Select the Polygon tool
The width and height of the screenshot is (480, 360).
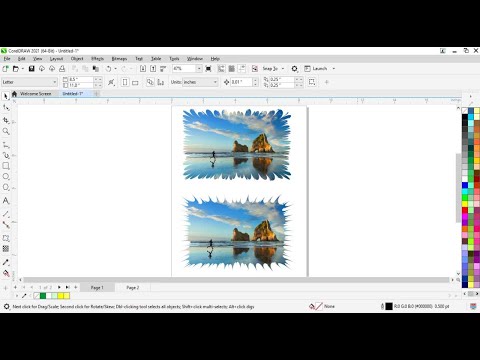(x=6, y=187)
